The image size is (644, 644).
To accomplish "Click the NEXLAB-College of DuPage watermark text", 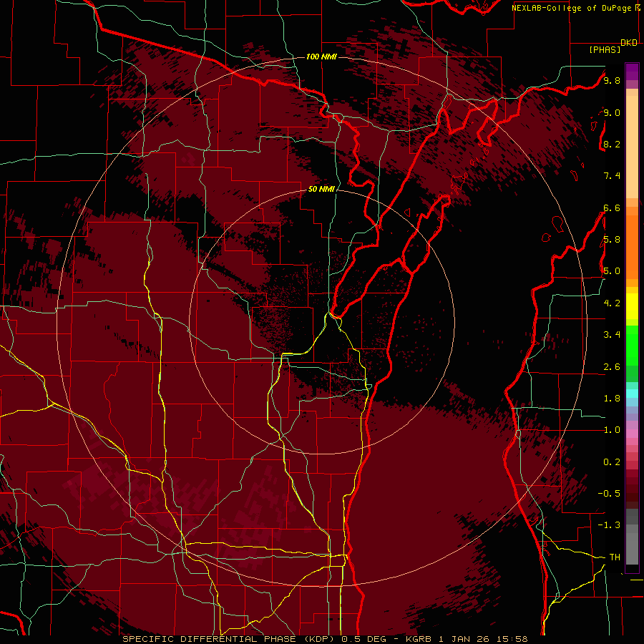I will tap(571, 8).
